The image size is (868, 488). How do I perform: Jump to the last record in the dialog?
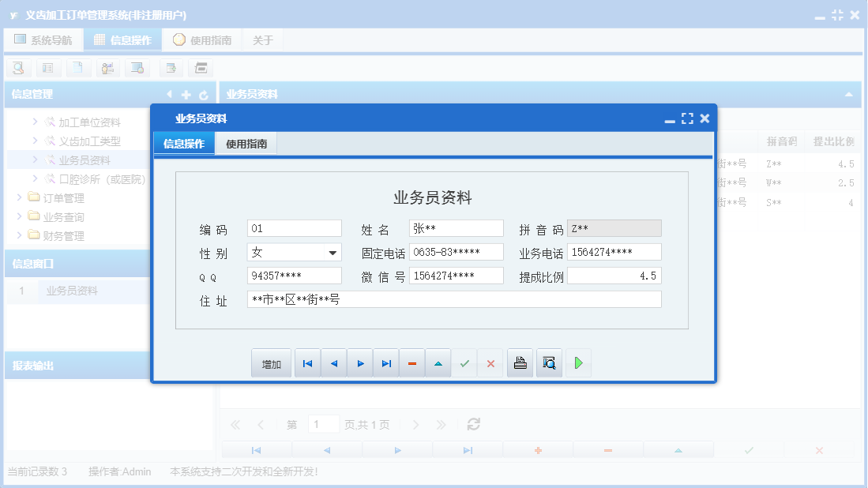385,362
